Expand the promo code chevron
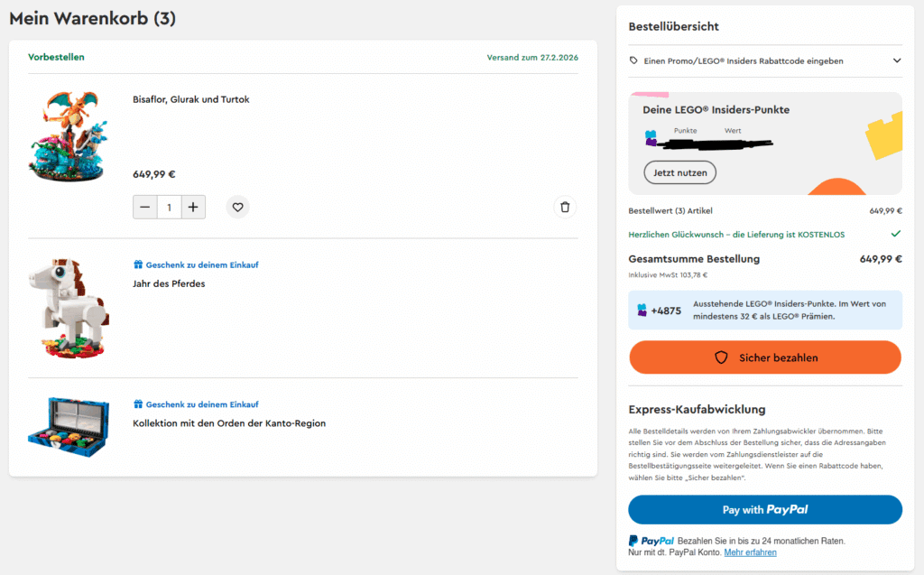 (896, 60)
